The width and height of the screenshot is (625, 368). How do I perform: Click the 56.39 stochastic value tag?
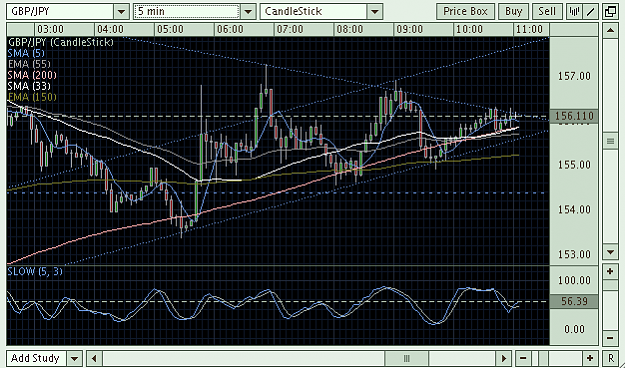click(x=574, y=301)
